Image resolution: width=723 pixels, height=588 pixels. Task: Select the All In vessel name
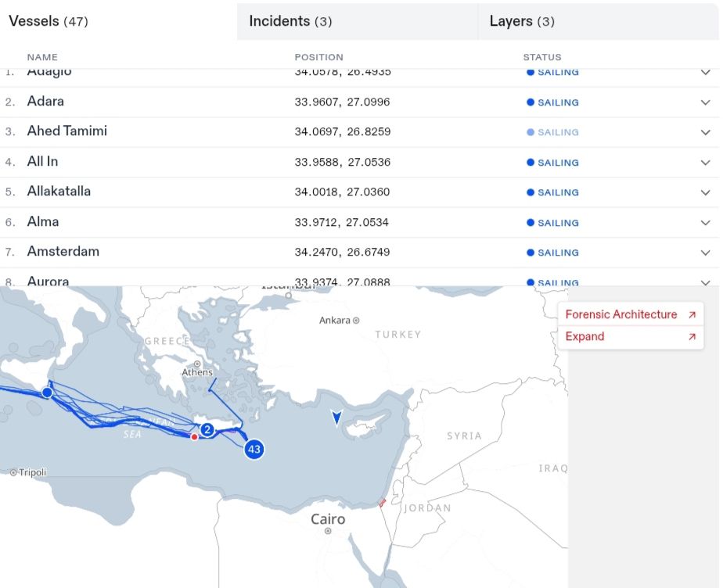[x=42, y=161]
